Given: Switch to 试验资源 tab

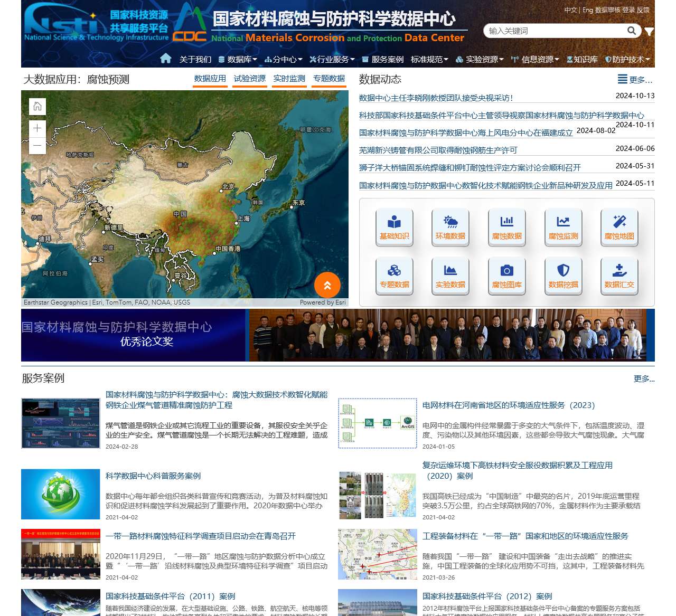Looking at the screenshot, I should (250, 79).
